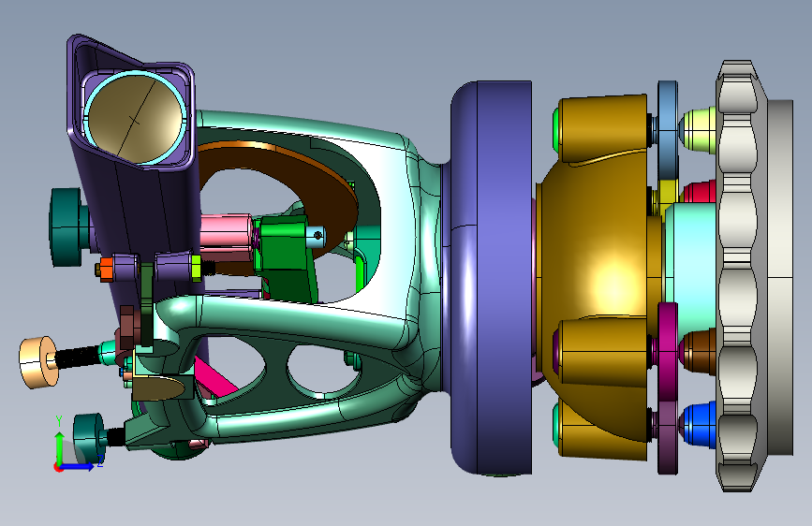Pick the blue cap nut near the sprocket

[698, 425]
